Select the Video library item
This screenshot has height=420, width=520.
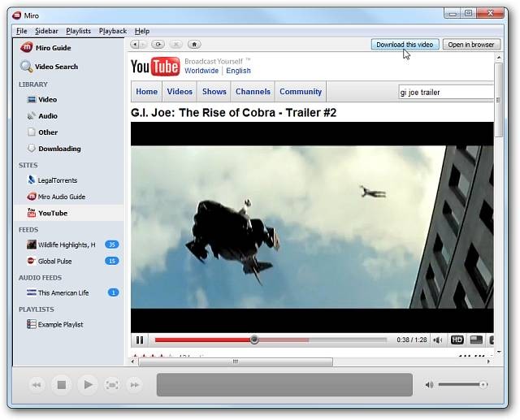pos(42,99)
